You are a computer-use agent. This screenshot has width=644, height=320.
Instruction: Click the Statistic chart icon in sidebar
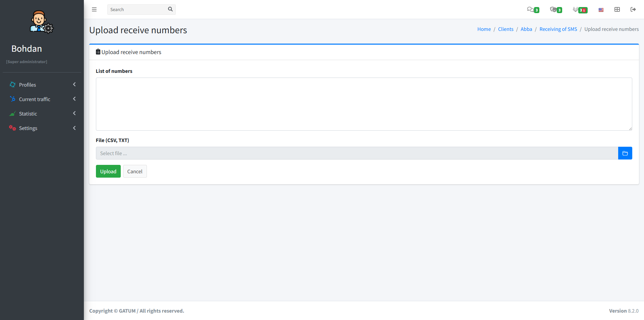click(12, 113)
